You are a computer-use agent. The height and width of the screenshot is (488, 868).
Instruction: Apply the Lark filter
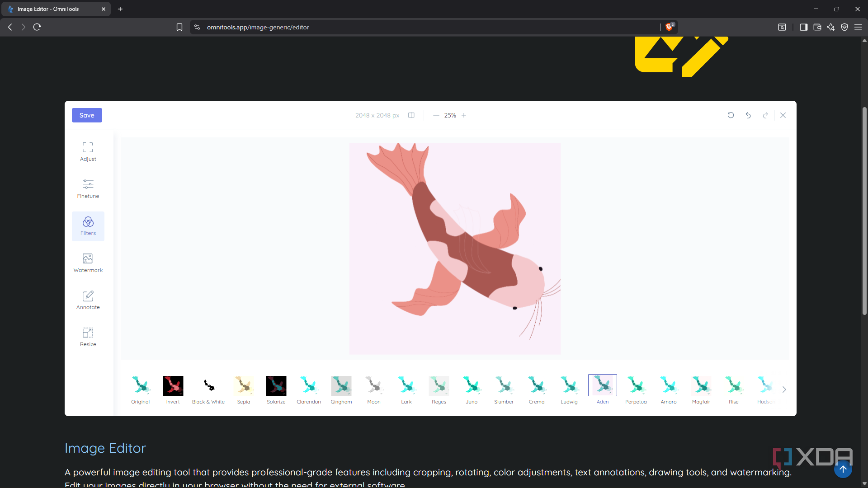[x=406, y=389]
